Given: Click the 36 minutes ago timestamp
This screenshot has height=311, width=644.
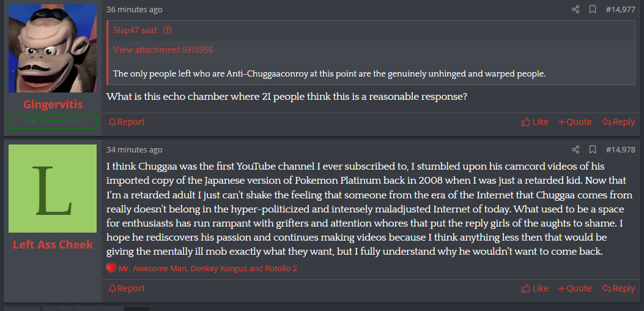Looking at the screenshot, I should pos(135,10).
